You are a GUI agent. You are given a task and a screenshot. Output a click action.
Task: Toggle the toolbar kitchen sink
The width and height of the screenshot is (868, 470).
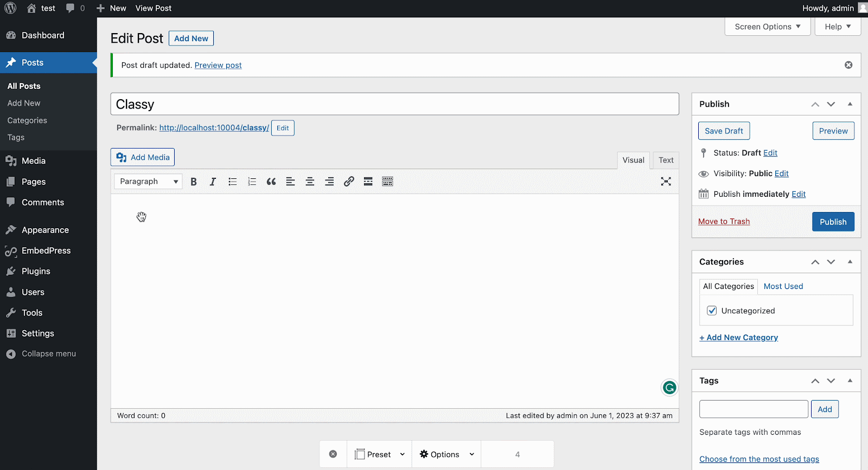point(387,182)
